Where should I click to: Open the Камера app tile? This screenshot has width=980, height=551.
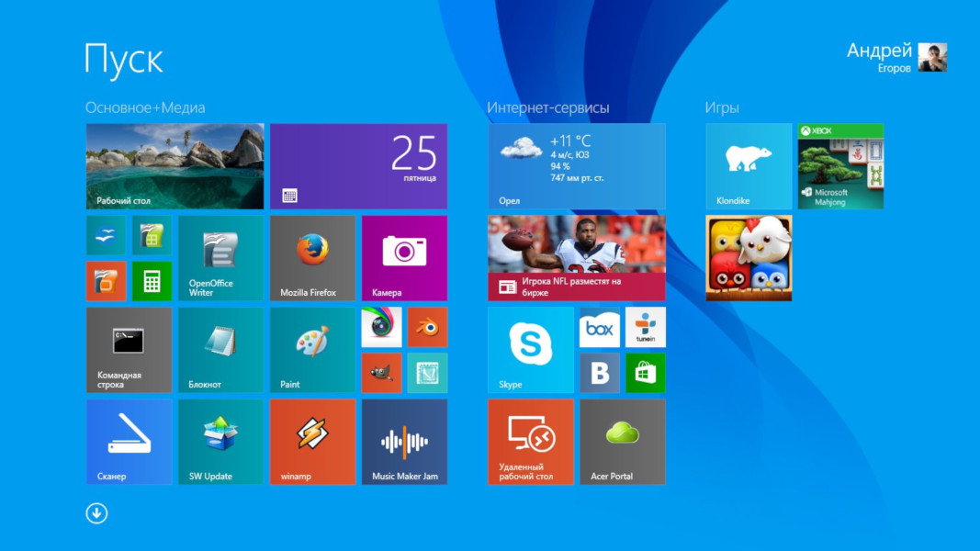tap(404, 258)
